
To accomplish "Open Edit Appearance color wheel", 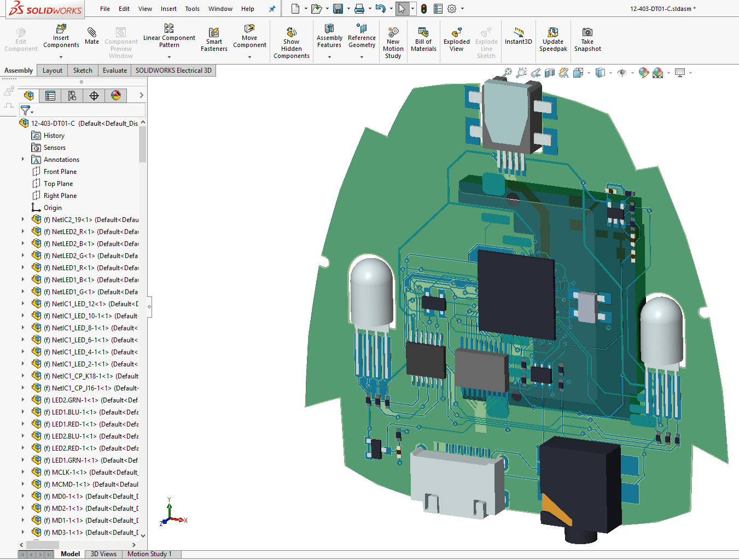I will pyautogui.click(x=644, y=73).
